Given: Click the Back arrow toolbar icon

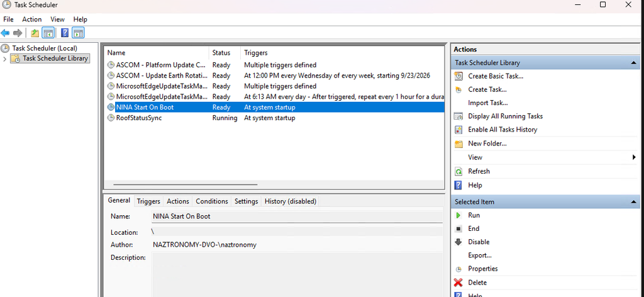Looking at the screenshot, I should click(5, 33).
